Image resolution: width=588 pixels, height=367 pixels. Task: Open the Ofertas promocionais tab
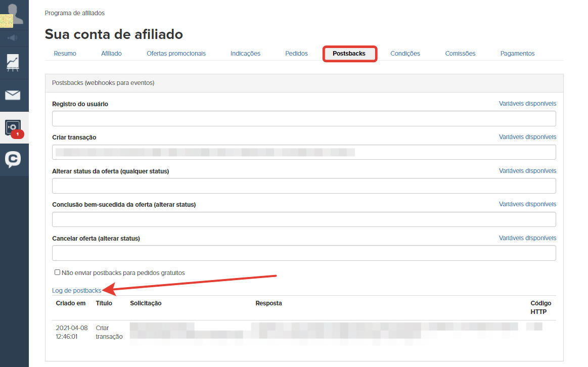[x=176, y=54]
